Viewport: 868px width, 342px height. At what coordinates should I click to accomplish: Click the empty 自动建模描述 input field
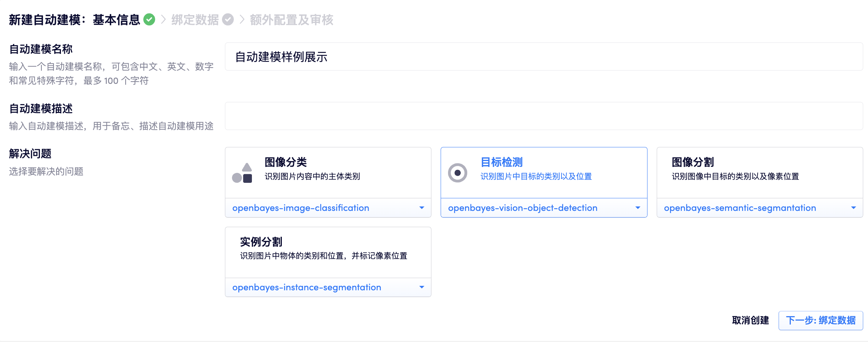(x=544, y=116)
